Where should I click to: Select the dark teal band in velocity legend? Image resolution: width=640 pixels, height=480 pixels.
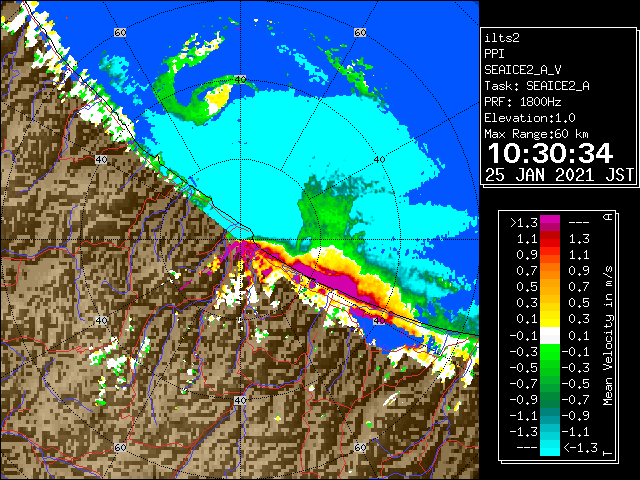[550, 416]
